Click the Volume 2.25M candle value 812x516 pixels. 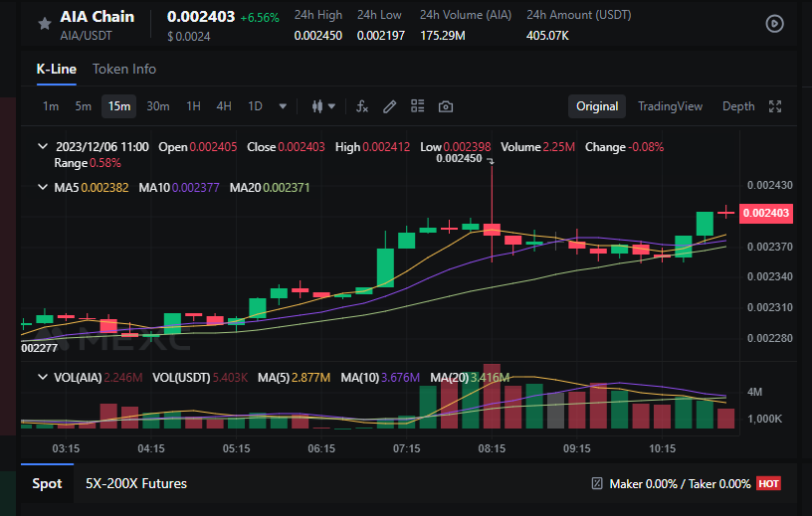click(559, 147)
